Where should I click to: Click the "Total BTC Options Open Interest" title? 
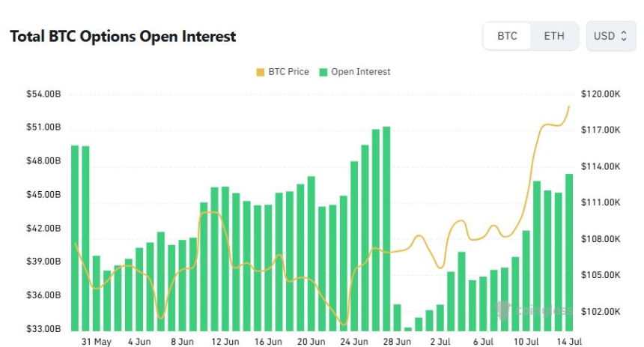(x=123, y=36)
